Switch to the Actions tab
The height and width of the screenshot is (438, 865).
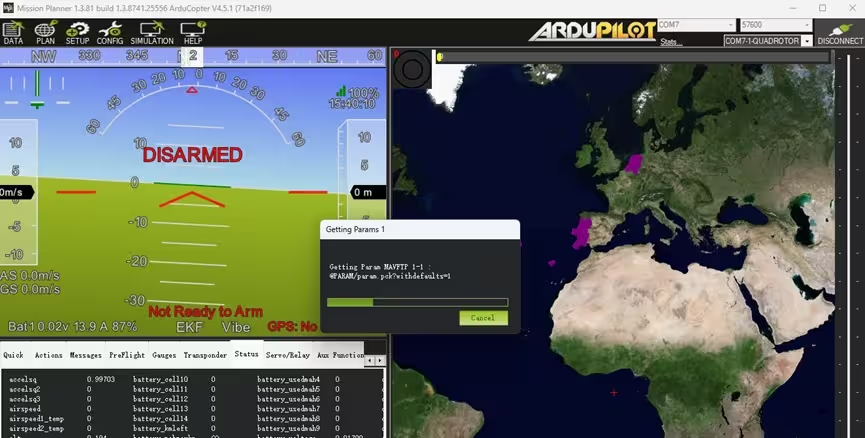click(x=49, y=355)
